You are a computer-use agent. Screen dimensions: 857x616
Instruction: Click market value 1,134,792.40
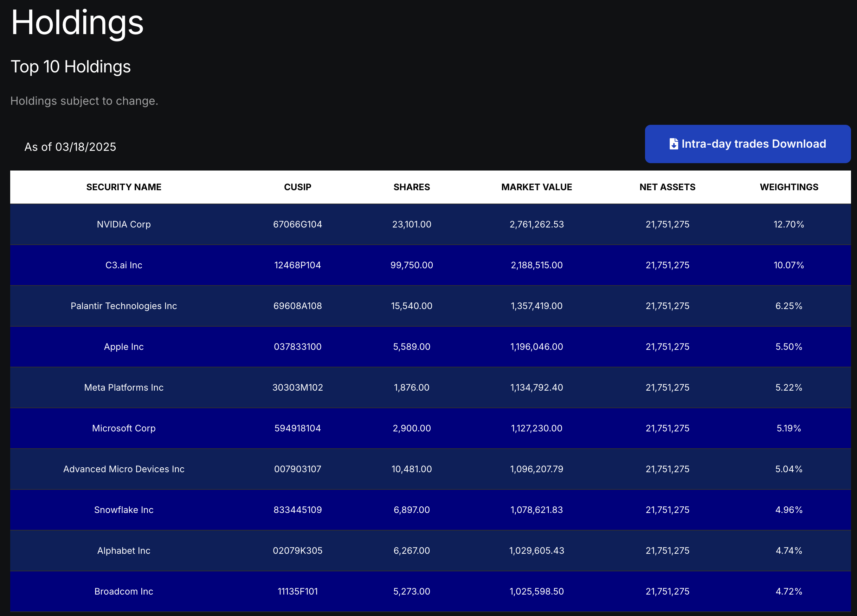click(536, 388)
